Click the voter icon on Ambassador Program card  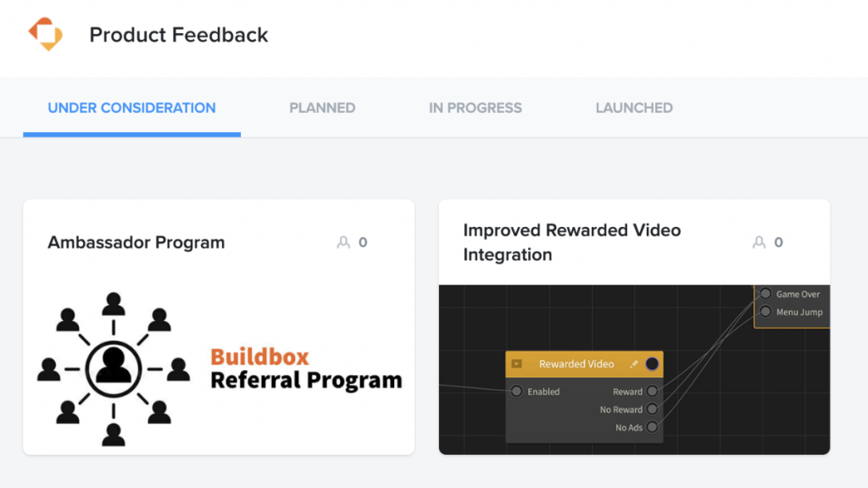tap(343, 242)
